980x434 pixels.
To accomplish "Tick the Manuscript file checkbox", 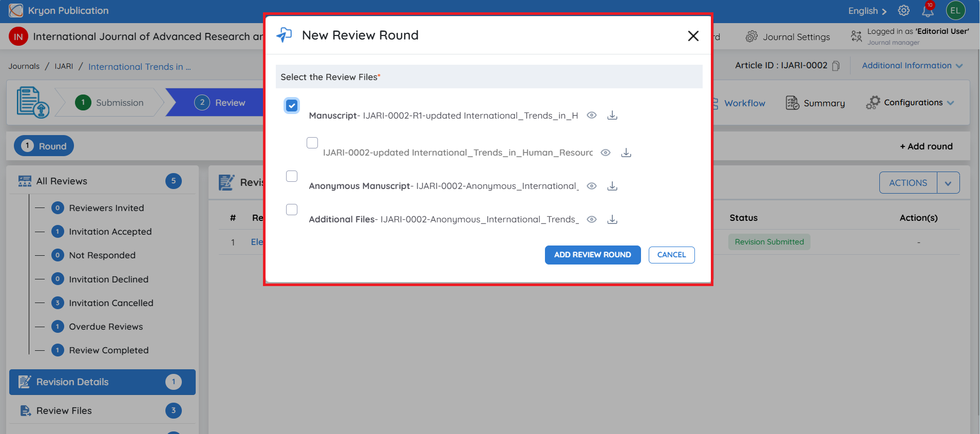I will tap(292, 106).
